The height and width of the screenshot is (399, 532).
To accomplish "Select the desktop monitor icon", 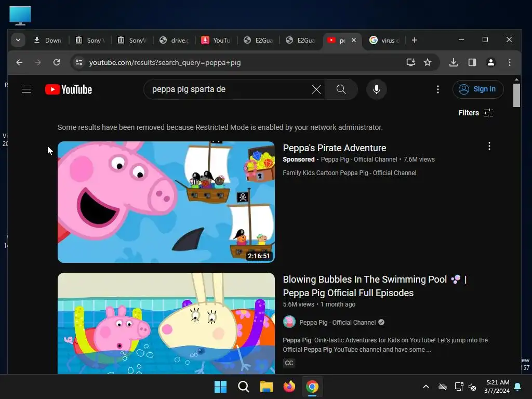I will click(x=20, y=16).
